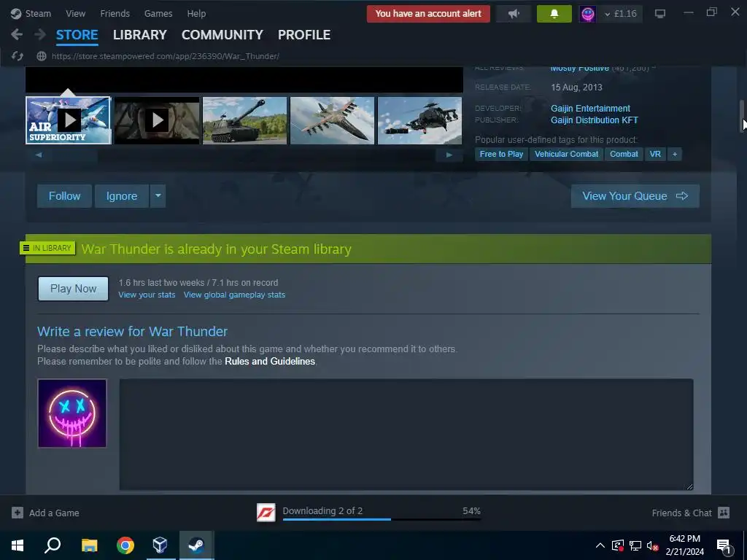The image size is (747, 560).
Task: Open the network tray icon
Action: click(x=635, y=545)
